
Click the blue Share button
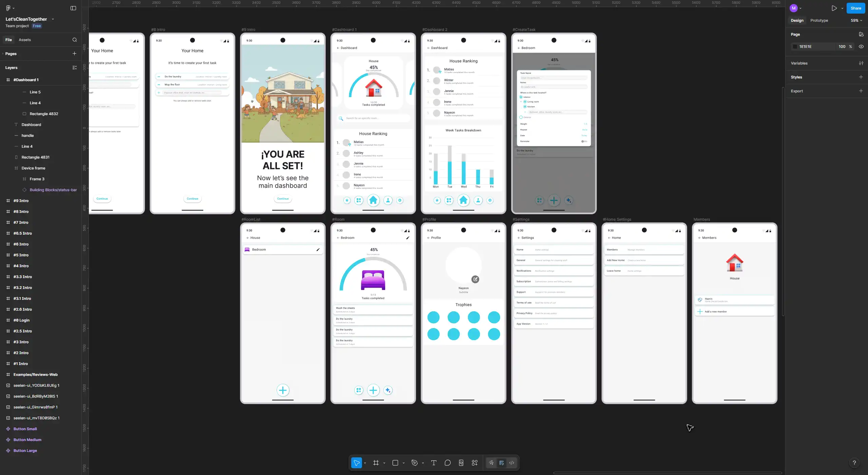tap(855, 8)
